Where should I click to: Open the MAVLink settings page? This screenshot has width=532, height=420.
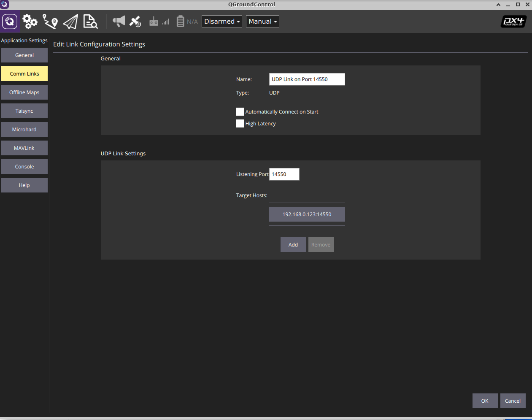pos(24,148)
